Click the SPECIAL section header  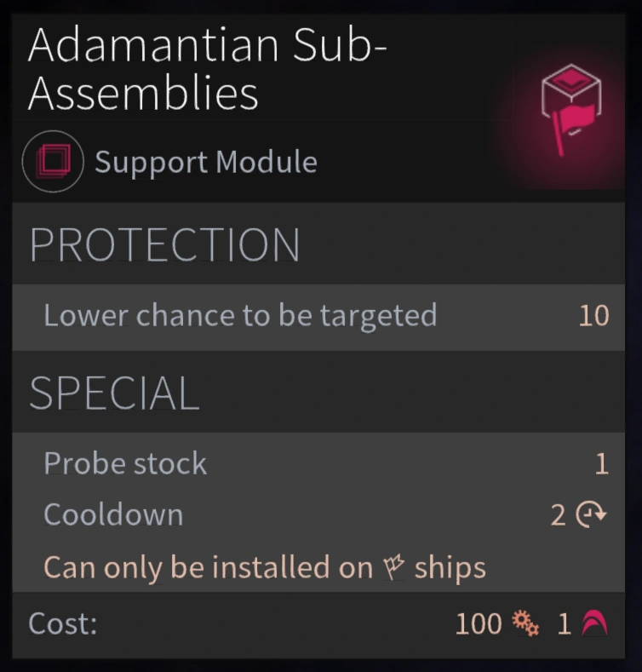coord(114,393)
